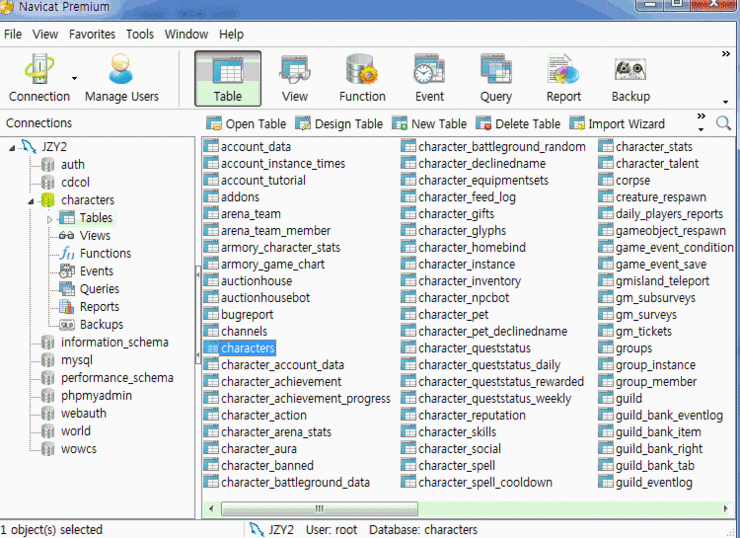Open the Report object icon
Viewport: 740px width, 538px height.
coord(563,78)
